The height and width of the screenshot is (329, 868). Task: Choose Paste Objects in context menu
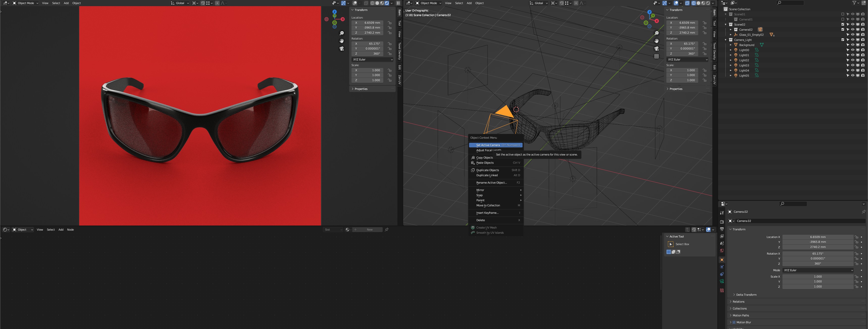pyautogui.click(x=496, y=163)
